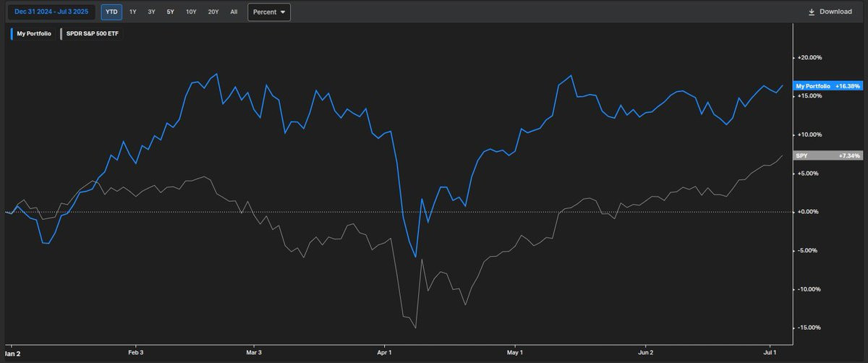
Task: Click the Download button label
Action: click(x=835, y=12)
